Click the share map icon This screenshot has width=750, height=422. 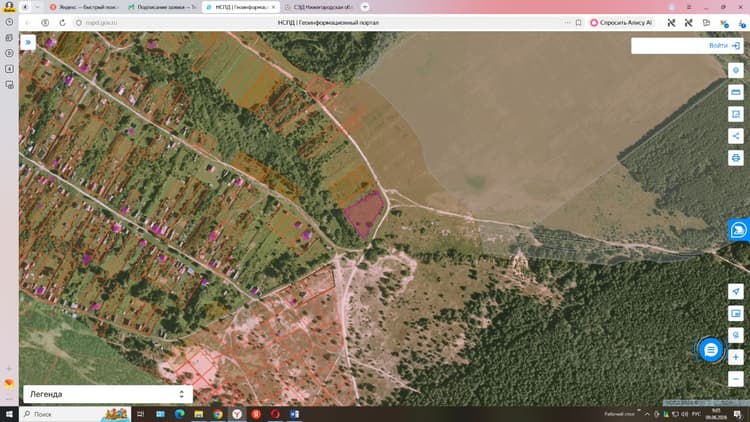click(x=736, y=136)
